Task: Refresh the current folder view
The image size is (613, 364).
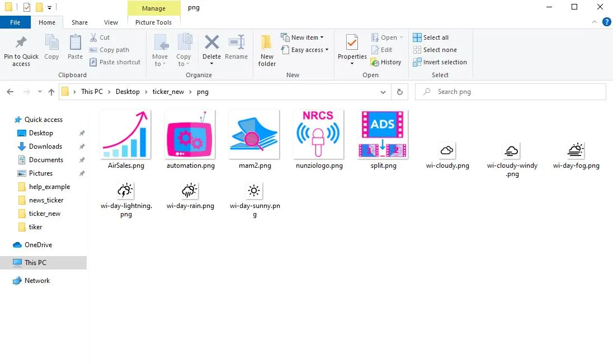Action: click(x=399, y=92)
